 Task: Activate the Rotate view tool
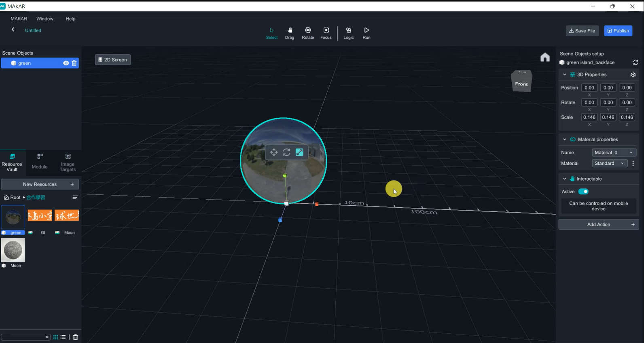(x=308, y=33)
